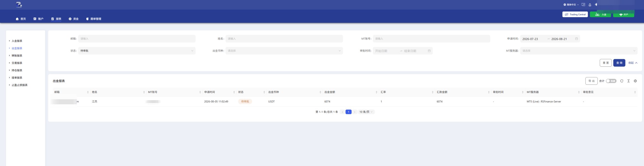Click the refresh table icon

(x=622, y=81)
